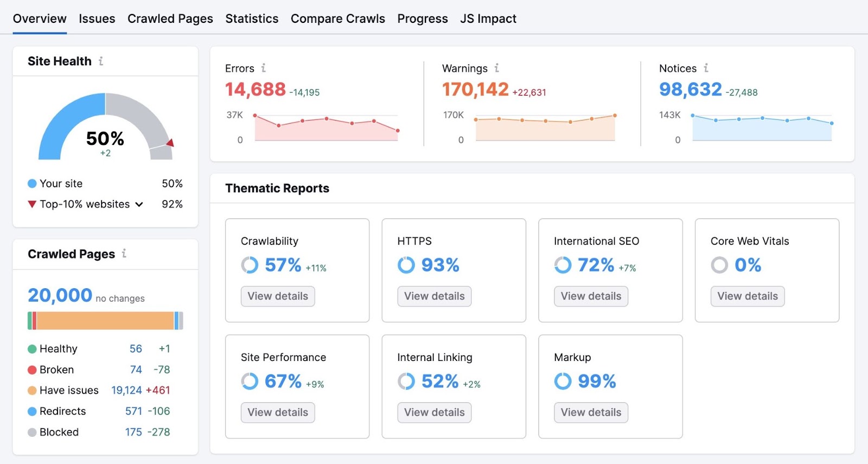Screen dimensions: 868x464
Task: Click the Site Health info icon
Action: point(101,61)
